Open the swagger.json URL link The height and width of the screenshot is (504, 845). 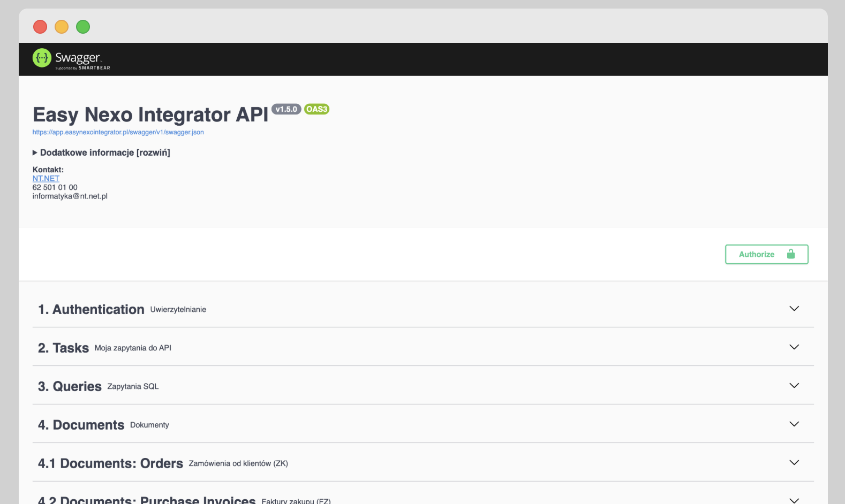point(118,132)
